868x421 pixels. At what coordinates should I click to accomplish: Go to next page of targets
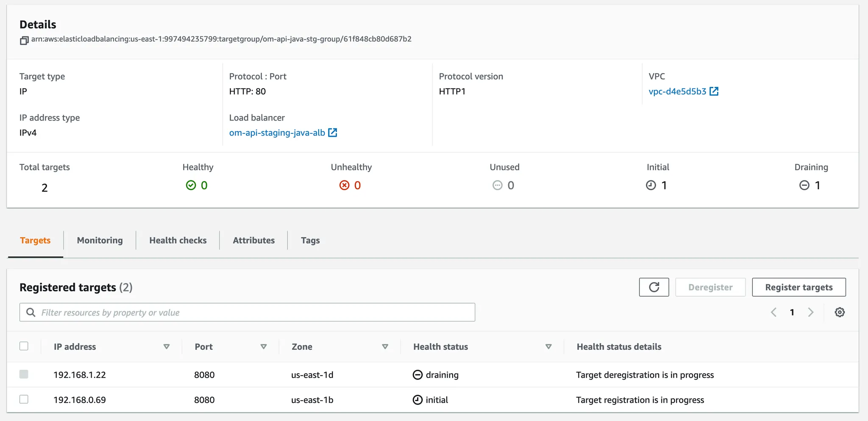coord(811,313)
